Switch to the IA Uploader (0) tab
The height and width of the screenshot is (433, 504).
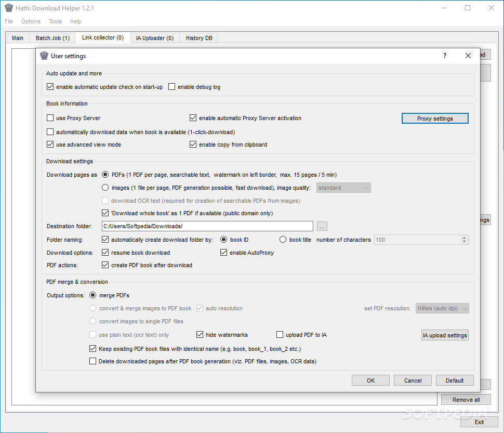pos(155,38)
